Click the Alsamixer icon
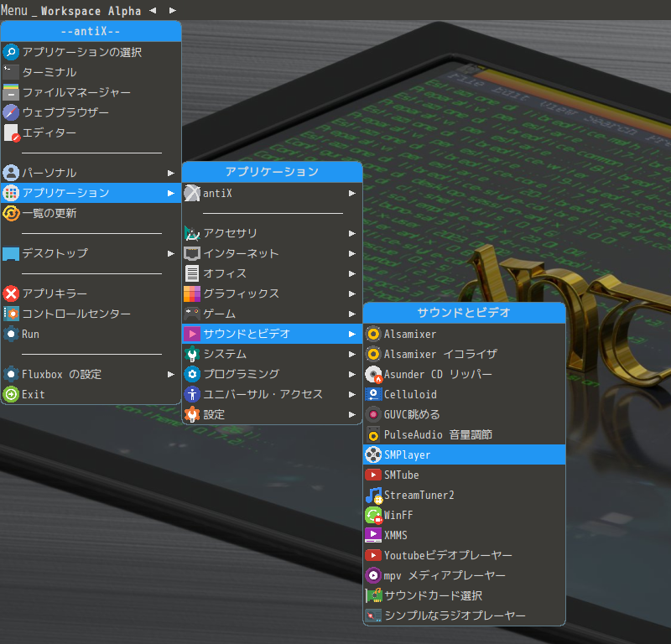 pos(373,334)
